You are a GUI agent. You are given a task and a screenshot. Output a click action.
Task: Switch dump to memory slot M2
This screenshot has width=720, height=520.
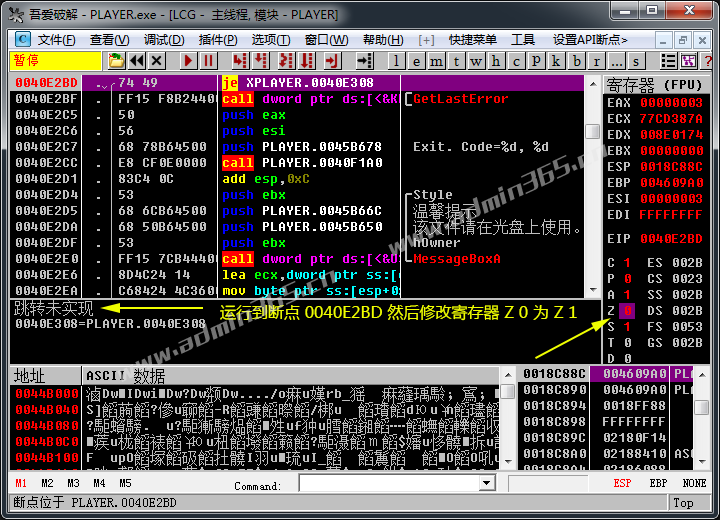[x=47, y=483]
